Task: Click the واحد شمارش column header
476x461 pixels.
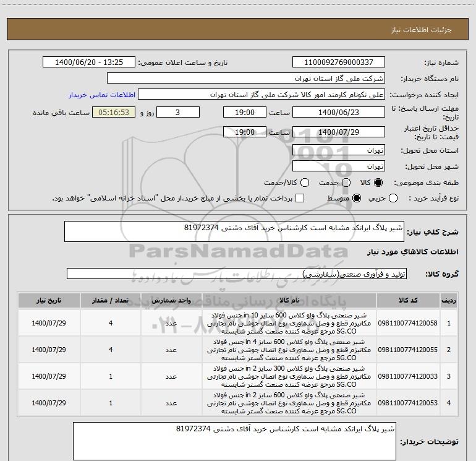Action: tap(171, 301)
